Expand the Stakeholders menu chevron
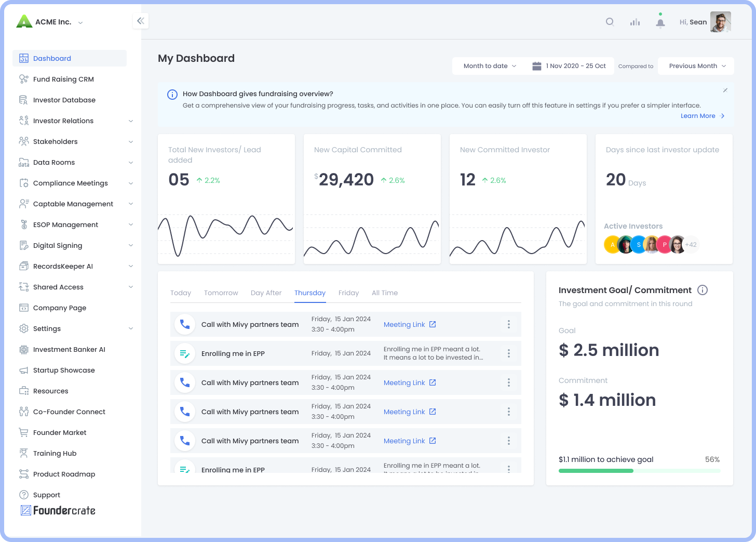This screenshot has width=756, height=542. tap(131, 142)
